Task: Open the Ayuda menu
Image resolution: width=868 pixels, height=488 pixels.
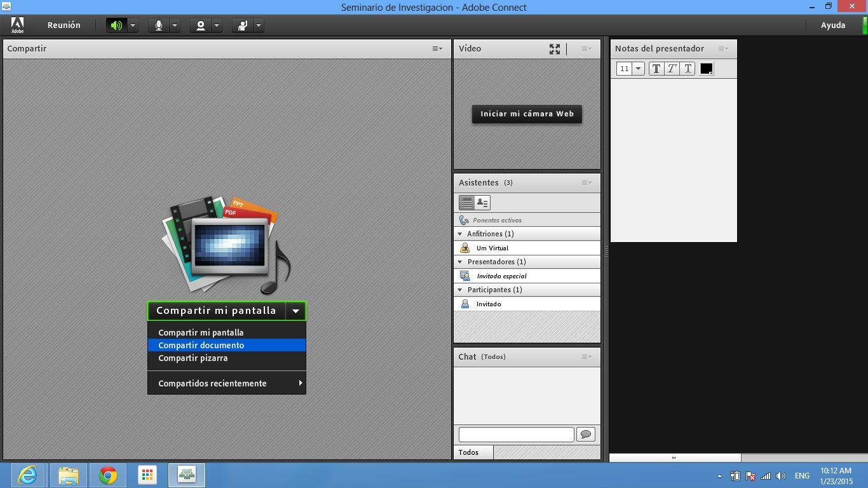Action: click(833, 25)
